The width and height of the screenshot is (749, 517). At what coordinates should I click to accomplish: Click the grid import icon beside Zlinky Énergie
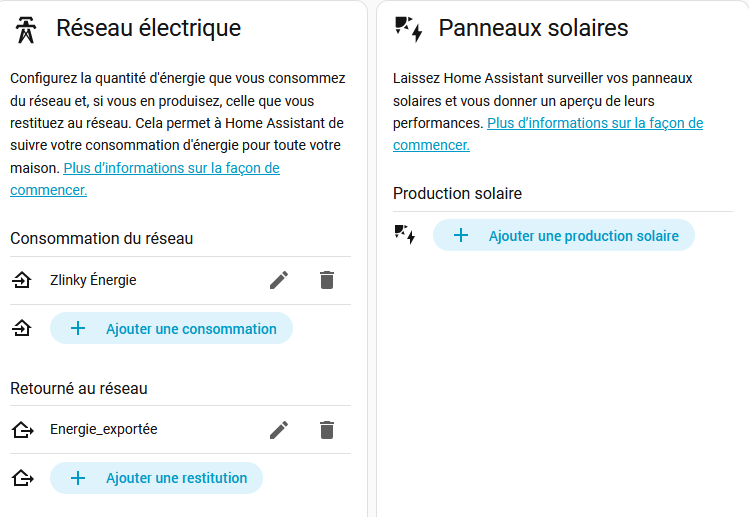pyautogui.click(x=22, y=281)
